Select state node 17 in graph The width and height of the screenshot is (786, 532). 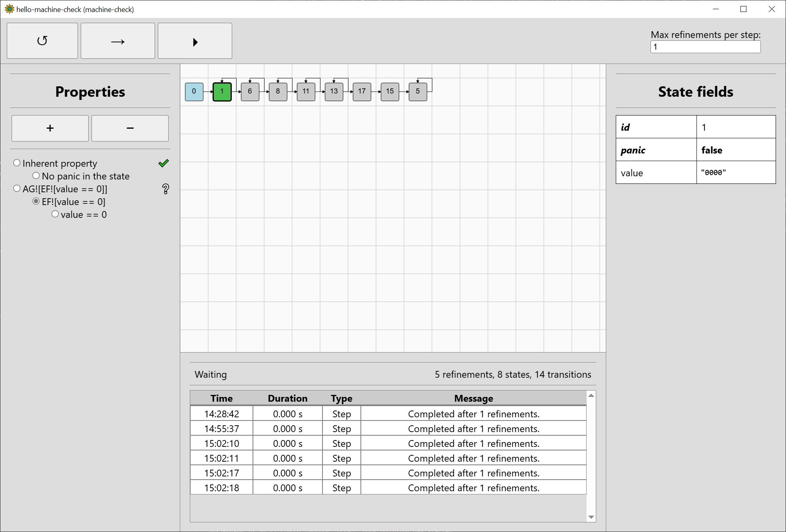click(x=362, y=92)
